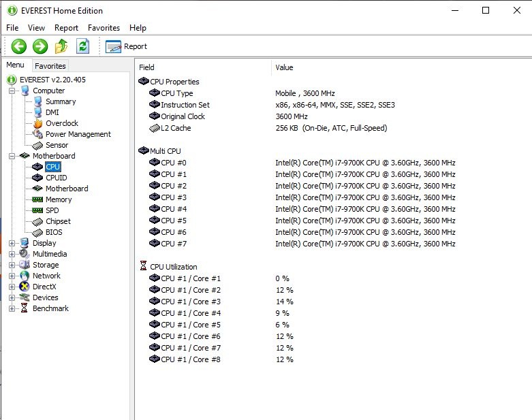This screenshot has height=420, width=532.
Task: Select the CPU Properties group heading
Action: pos(174,82)
